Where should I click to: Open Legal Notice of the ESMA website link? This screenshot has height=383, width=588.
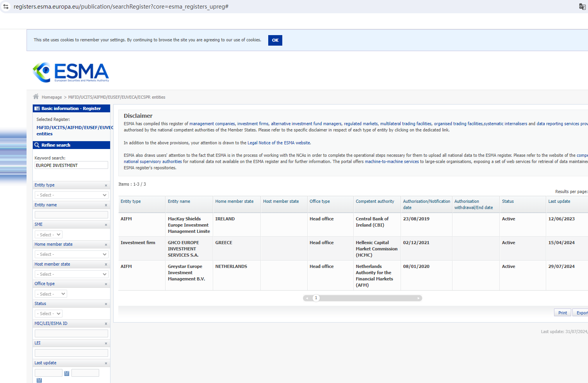279,143
